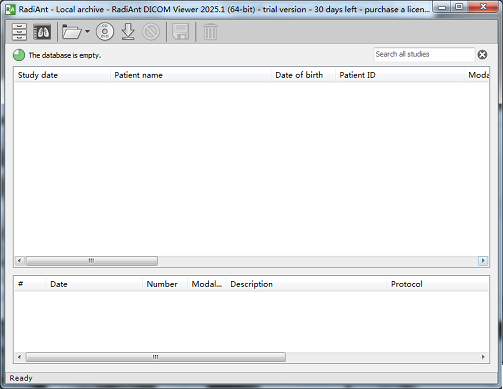Screen dimensions: 503x389
Task: Click the 'Ready' status bar text
Action: (21, 378)
